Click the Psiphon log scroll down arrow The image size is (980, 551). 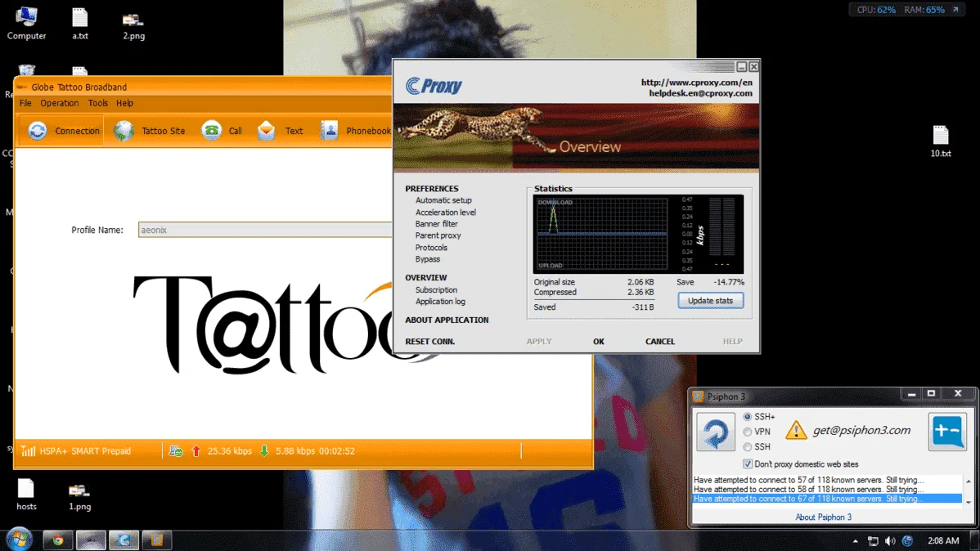pos(968,502)
